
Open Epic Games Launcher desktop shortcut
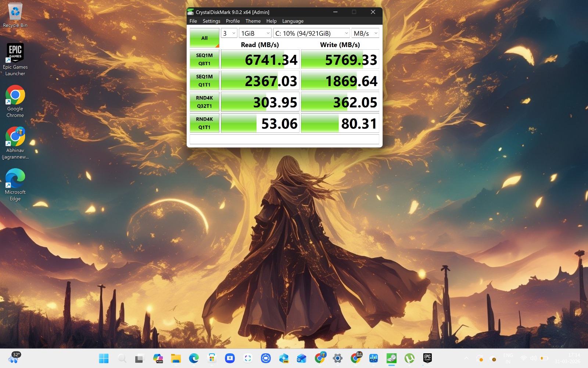pos(15,59)
